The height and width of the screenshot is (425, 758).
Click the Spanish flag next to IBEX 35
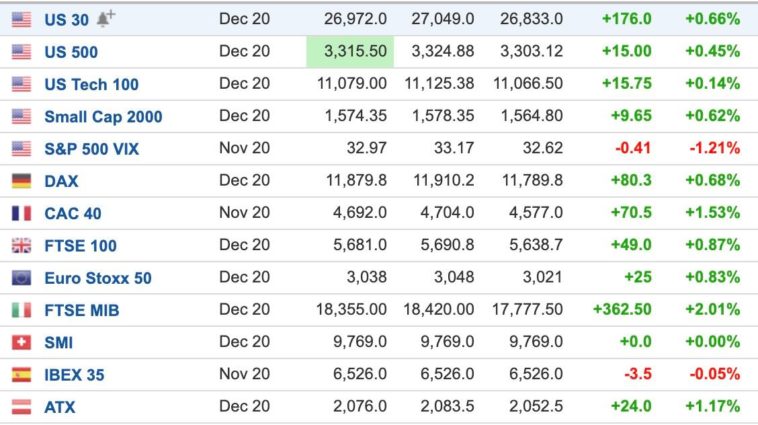tap(21, 375)
